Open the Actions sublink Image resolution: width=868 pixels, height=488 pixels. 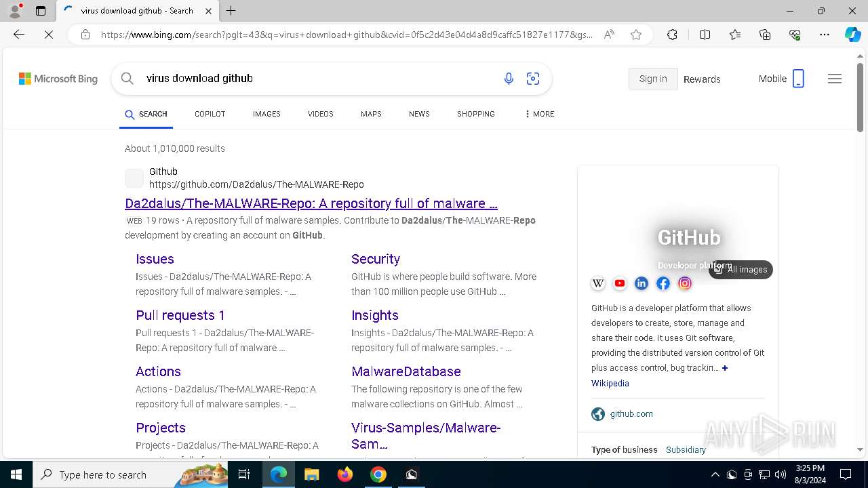tap(158, 371)
